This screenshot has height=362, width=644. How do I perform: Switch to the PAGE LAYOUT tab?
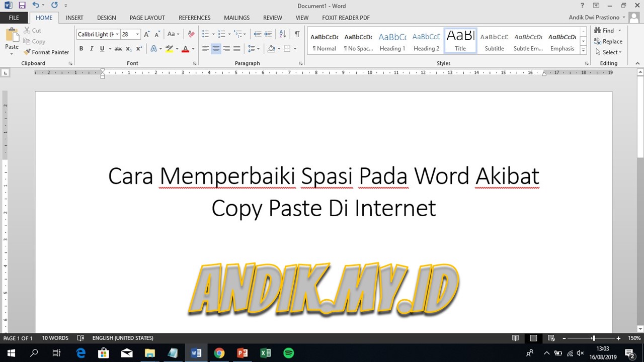[x=147, y=18]
